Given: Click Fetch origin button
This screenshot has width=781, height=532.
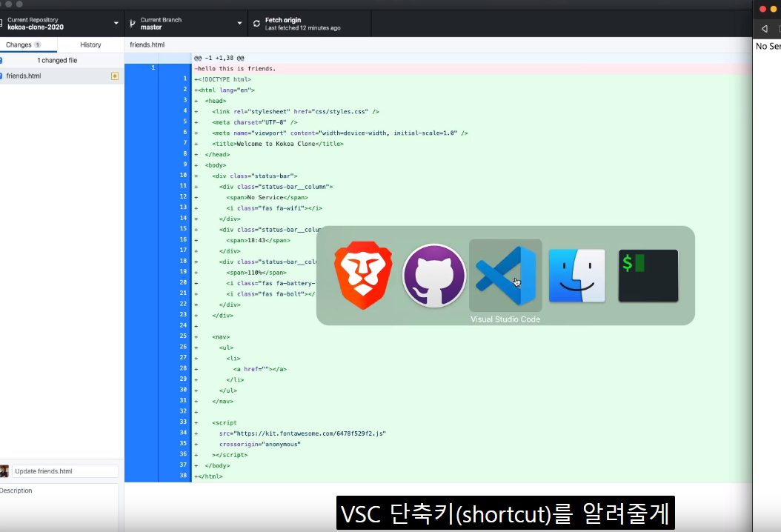Looking at the screenshot, I should coord(309,24).
